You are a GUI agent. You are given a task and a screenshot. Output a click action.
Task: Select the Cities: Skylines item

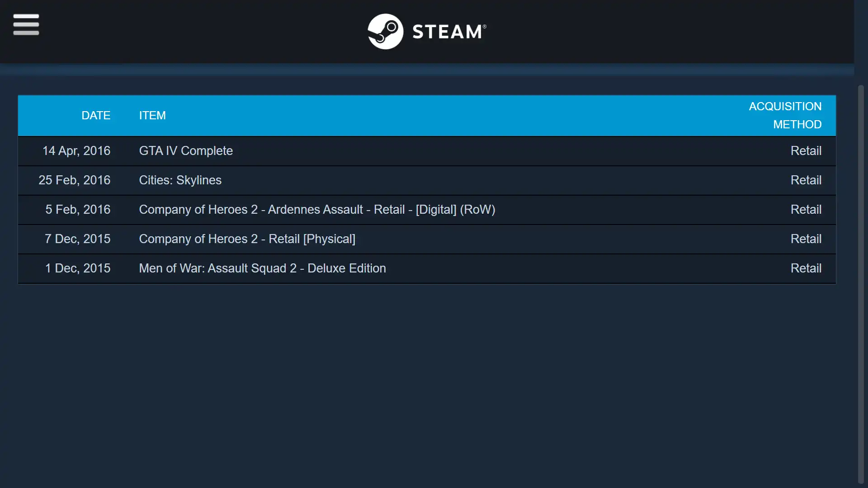(x=180, y=180)
